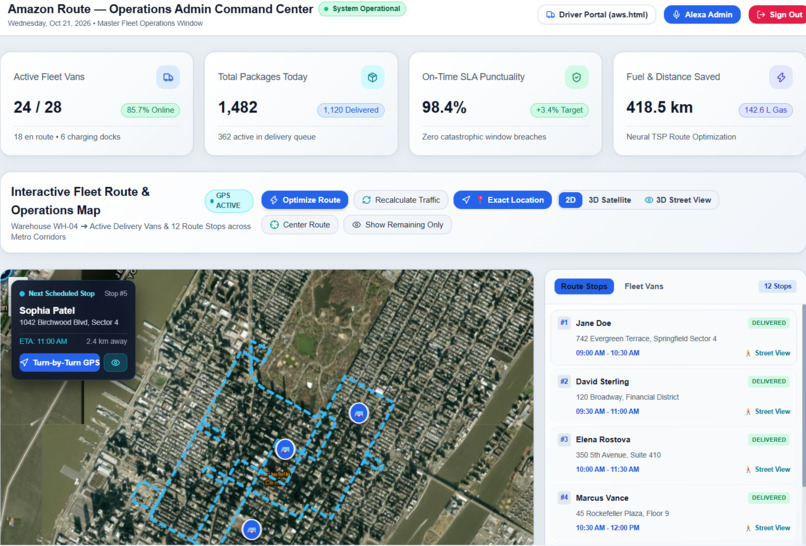Click Marcus Vance DELIVERED status badge
806x546 pixels.
point(769,498)
